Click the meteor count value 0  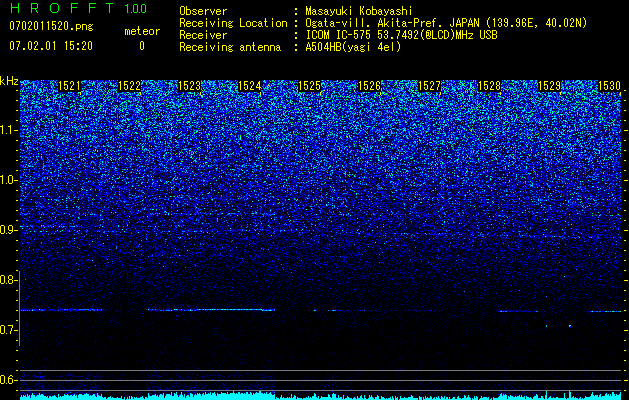pyautogui.click(x=142, y=46)
